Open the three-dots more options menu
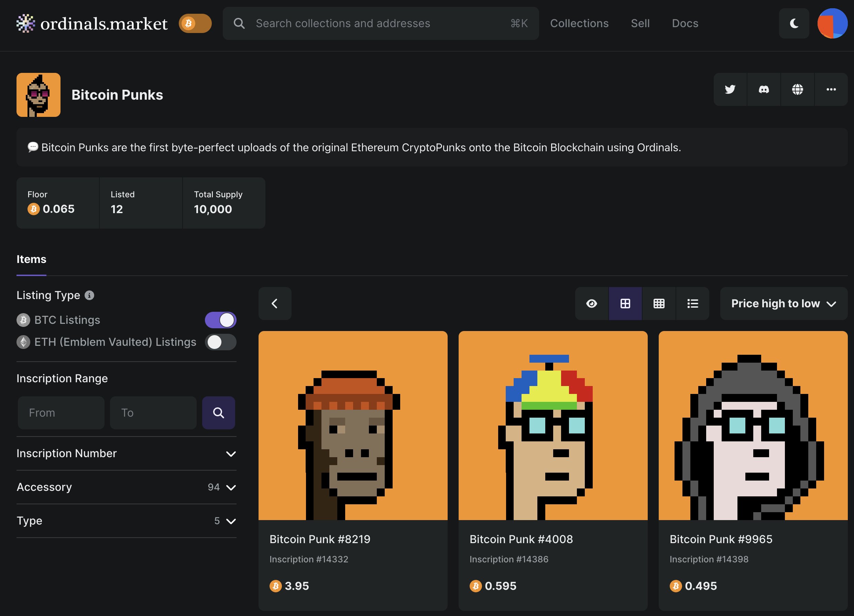Screen dimensions: 854x616 (831, 89)
